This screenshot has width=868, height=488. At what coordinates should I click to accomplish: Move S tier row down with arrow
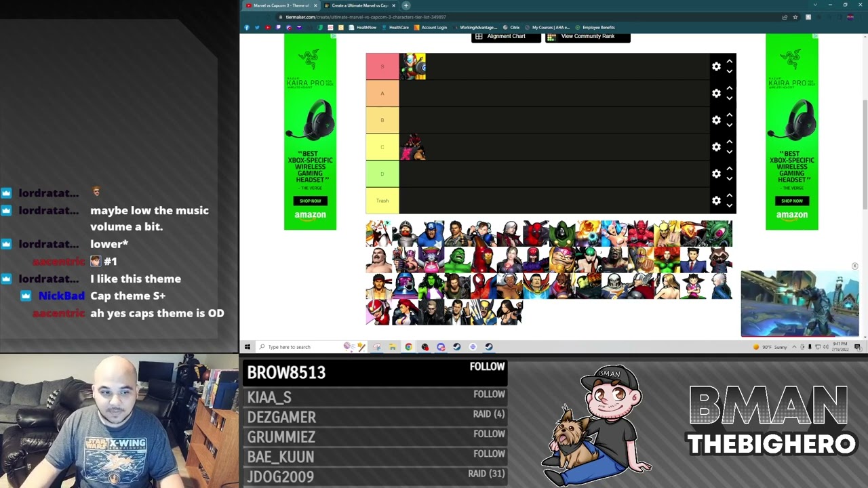(x=729, y=71)
